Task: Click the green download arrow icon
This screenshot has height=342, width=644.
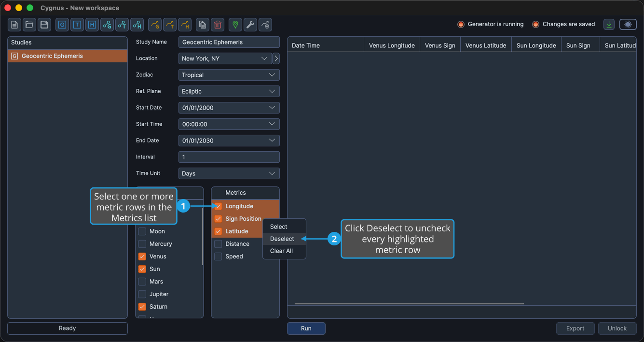Action: tap(609, 25)
